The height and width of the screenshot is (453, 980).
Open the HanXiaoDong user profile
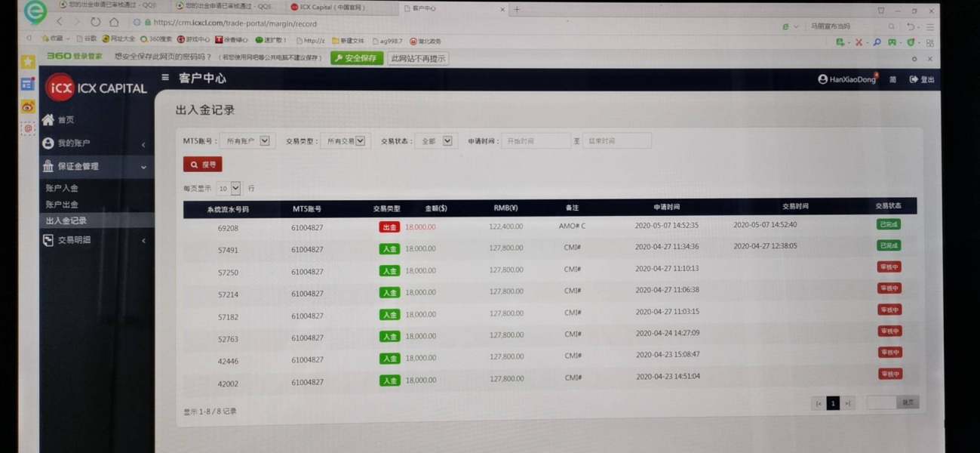coord(846,79)
